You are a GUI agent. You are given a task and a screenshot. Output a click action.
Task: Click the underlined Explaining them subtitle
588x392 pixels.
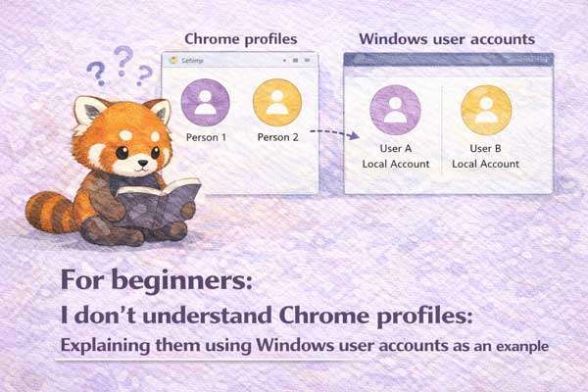pos(304,346)
